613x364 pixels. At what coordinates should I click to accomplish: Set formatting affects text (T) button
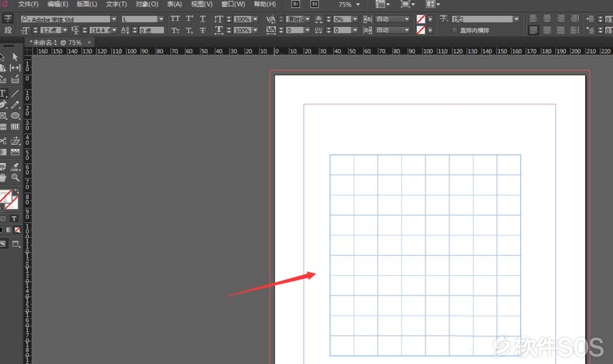[x=14, y=219]
